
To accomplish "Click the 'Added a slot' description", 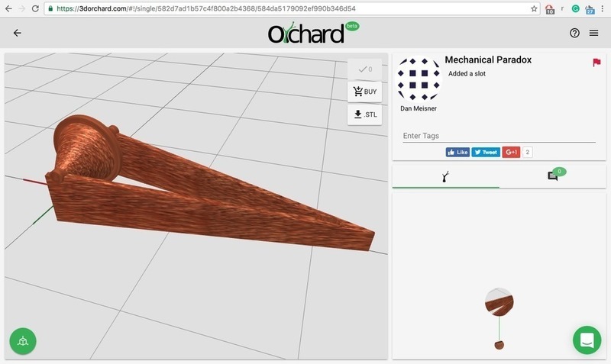I will [x=467, y=73].
